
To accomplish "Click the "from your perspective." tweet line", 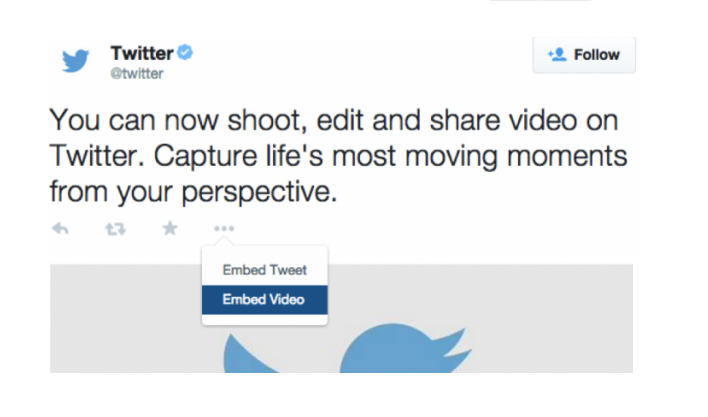I will (x=193, y=192).
